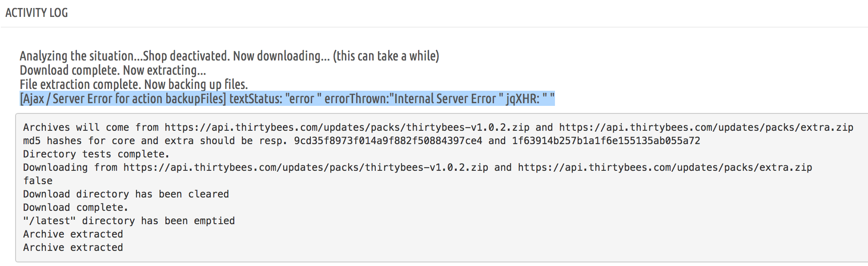Click the highlighted Ajax backupFiles error message

coord(287,99)
